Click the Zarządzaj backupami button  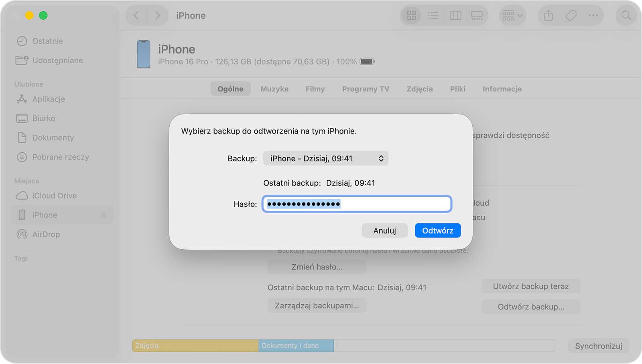point(317,306)
